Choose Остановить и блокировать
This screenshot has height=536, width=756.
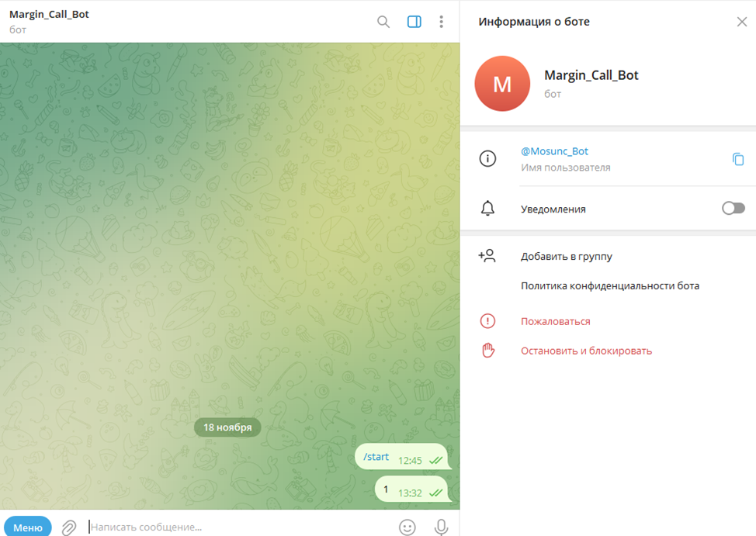click(586, 351)
